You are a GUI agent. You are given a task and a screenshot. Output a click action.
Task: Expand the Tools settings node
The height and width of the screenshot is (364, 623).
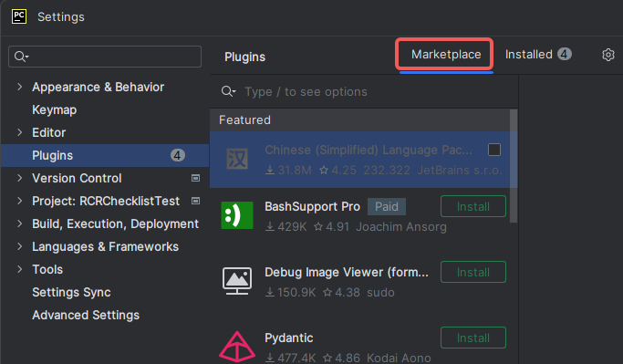tap(19, 269)
